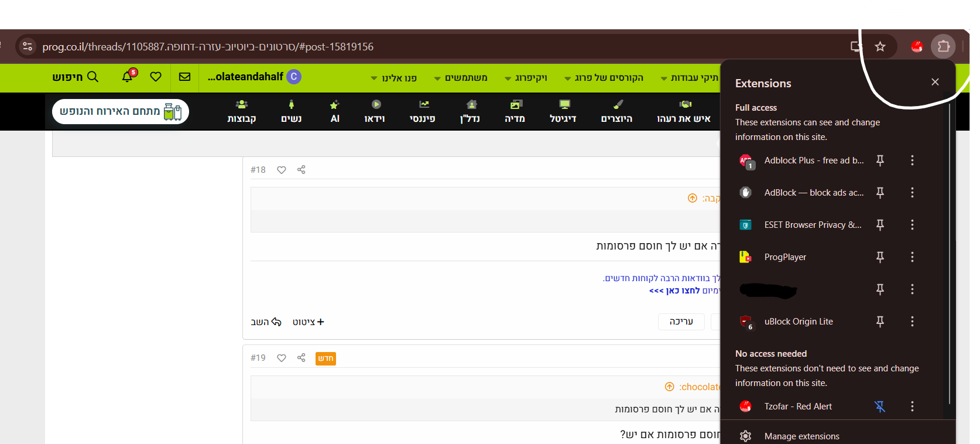Go to the מדיה section
This screenshot has height=444, width=980.
click(x=515, y=111)
